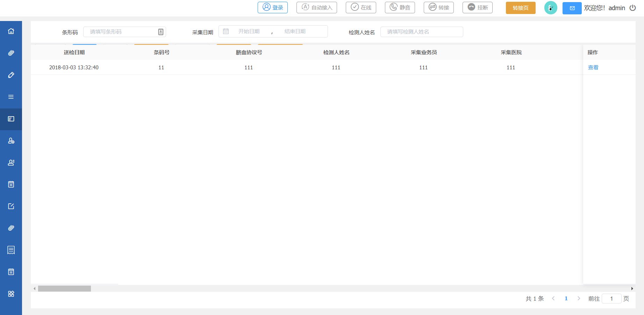Open the grid apps icon in sidebar

pos(11,294)
